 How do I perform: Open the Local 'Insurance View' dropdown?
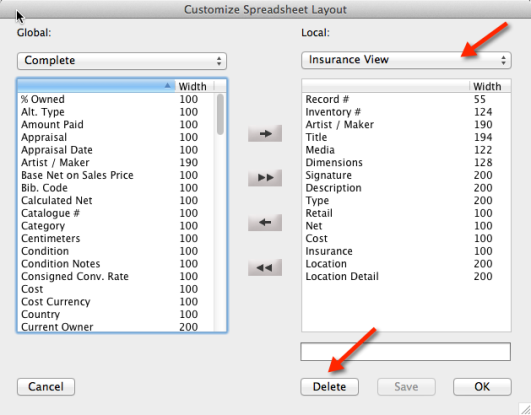point(406,60)
